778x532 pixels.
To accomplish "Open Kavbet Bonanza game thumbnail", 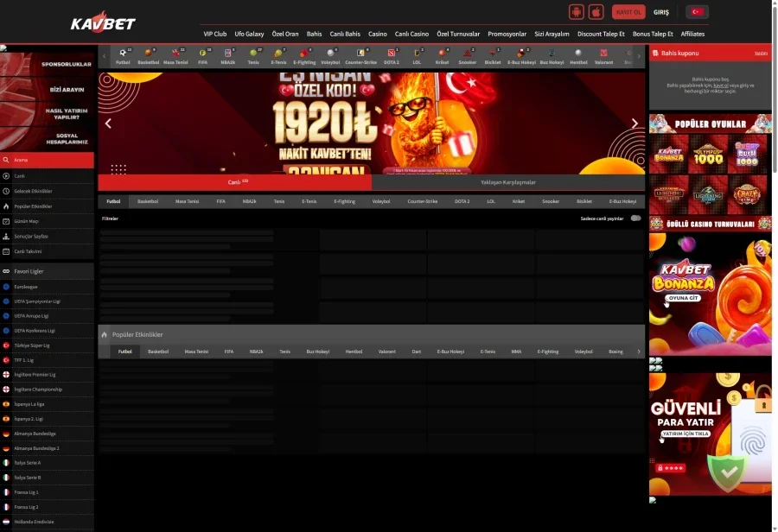I will (668, 155).
